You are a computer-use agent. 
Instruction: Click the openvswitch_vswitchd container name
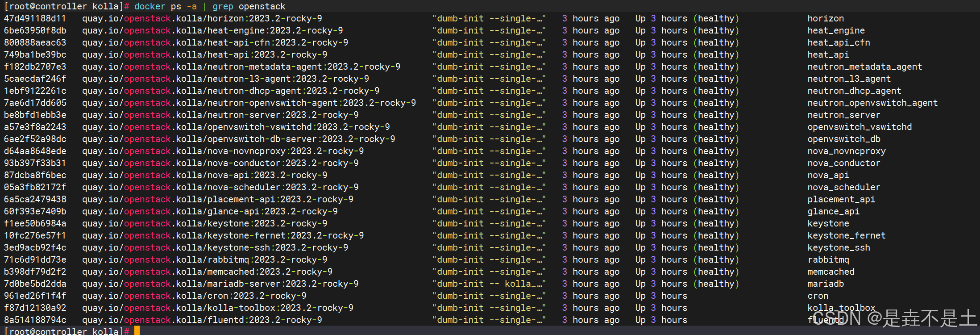tap(860, 127)
